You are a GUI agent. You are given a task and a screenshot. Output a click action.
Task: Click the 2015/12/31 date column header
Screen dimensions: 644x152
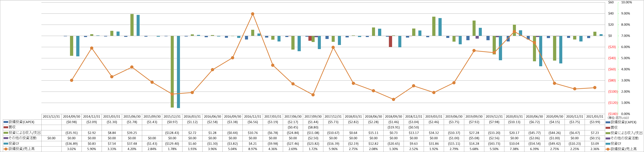[x=172, y=117]
